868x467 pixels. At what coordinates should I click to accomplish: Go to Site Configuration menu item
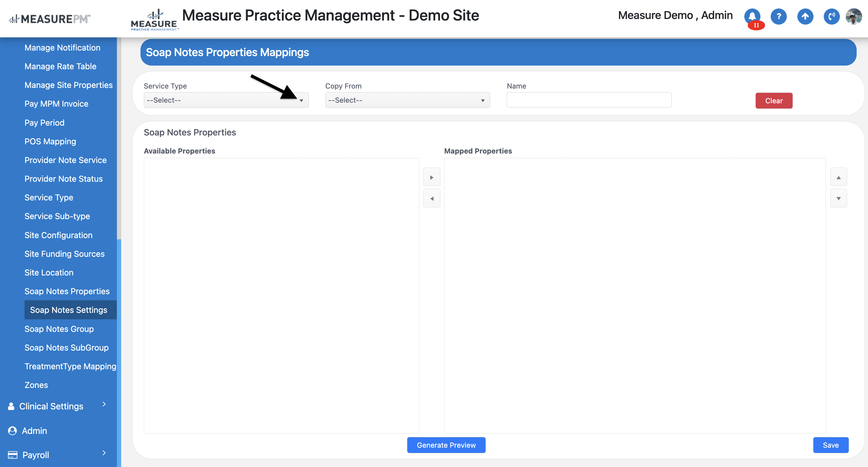(58, 235)
